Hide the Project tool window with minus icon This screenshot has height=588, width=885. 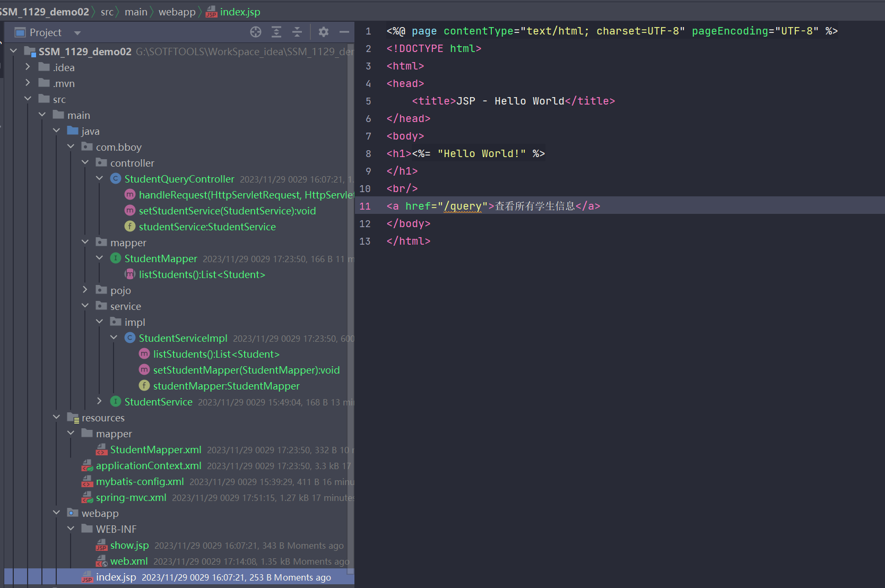coord(344,32)
